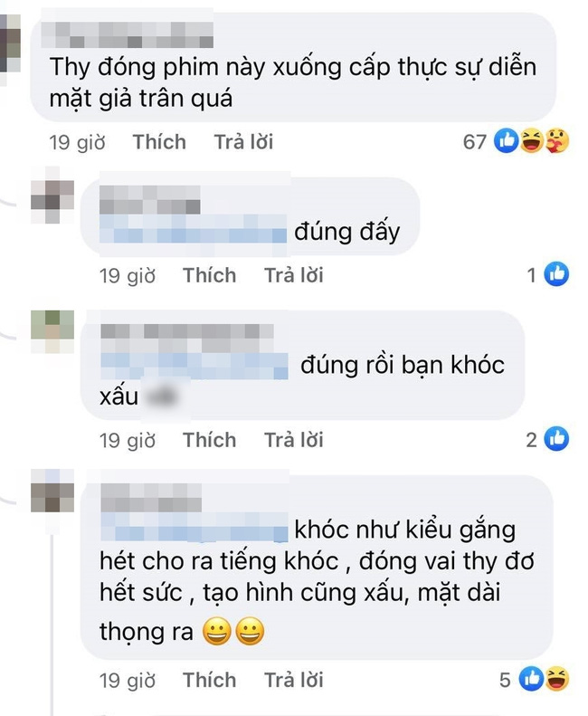Click Trả lời under the "đúng rồi bạn khóc" comment
Screen dimensions: 588x716
tap(294, 441)
